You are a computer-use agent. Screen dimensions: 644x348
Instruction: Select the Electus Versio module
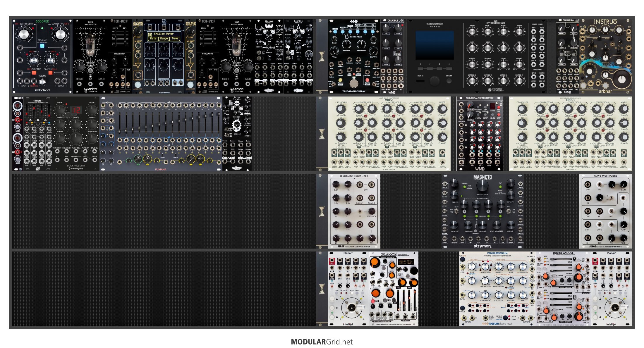(269, 56)
